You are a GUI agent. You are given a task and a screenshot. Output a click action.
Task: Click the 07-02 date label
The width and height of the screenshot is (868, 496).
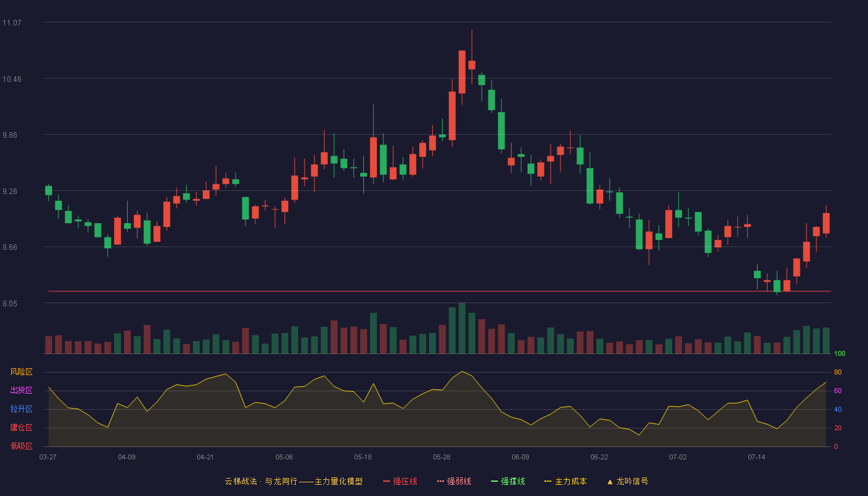[x=678, y=457]
